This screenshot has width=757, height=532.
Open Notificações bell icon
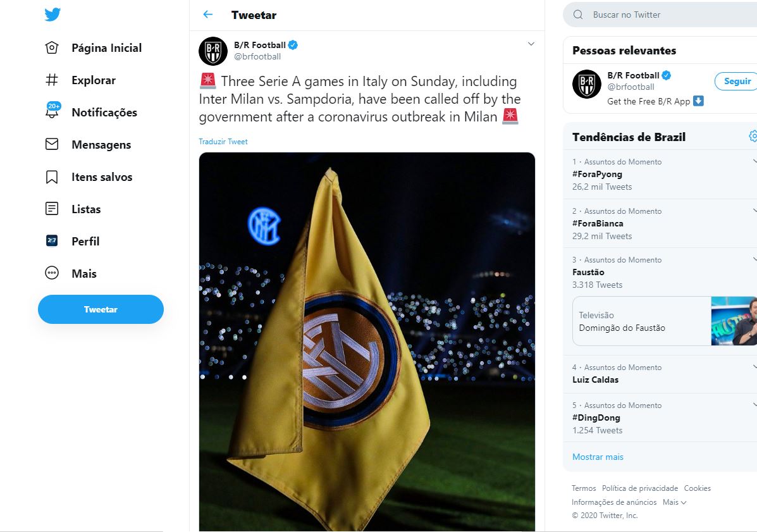click(52, 112)
